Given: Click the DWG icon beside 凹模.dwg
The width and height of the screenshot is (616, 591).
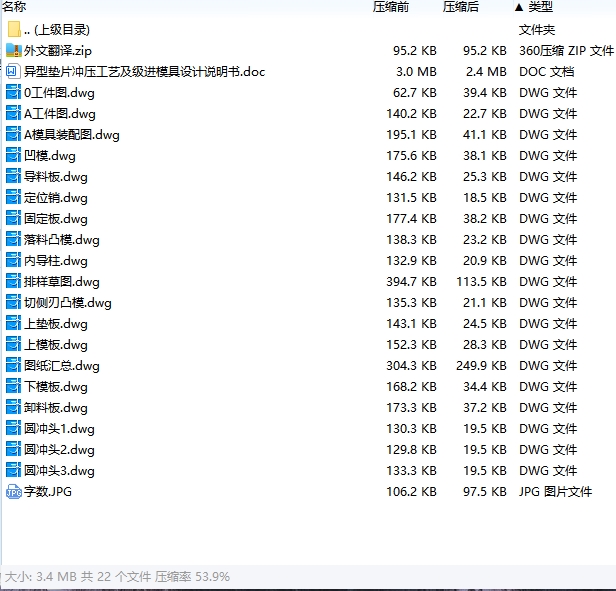Looking at the screenshot, I should click(x=13, y=156).
